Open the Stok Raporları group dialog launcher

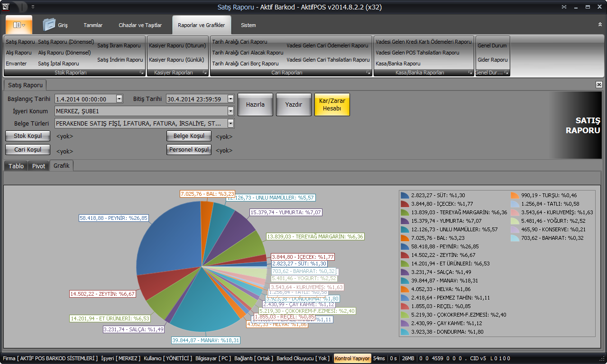pos(141,73)
